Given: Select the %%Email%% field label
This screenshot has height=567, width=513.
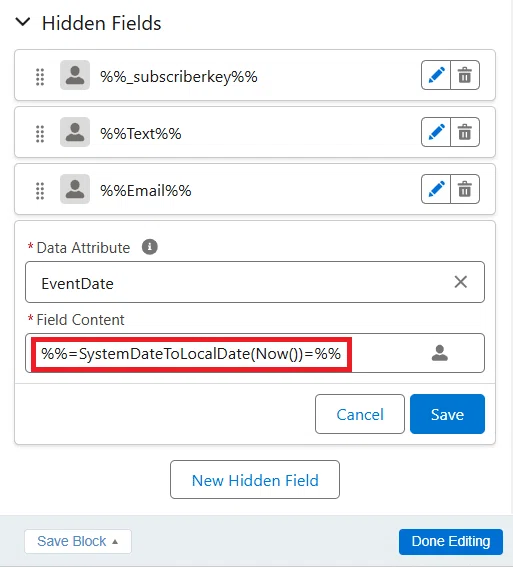Looking at the screenshot, I should (146, 191).
